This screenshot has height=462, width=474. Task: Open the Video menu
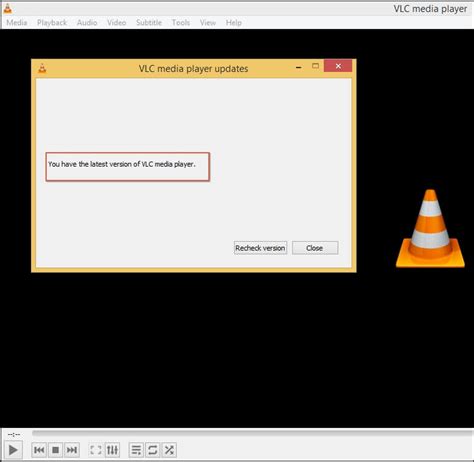tap(116, 23)
